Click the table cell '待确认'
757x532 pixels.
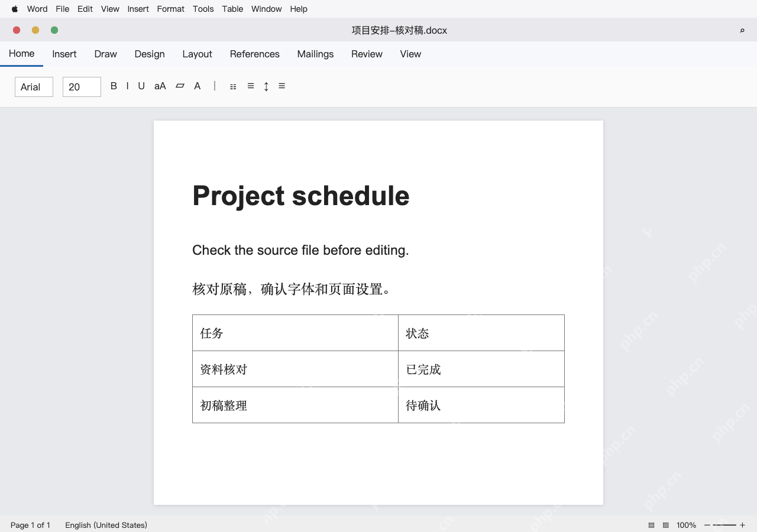481,405
